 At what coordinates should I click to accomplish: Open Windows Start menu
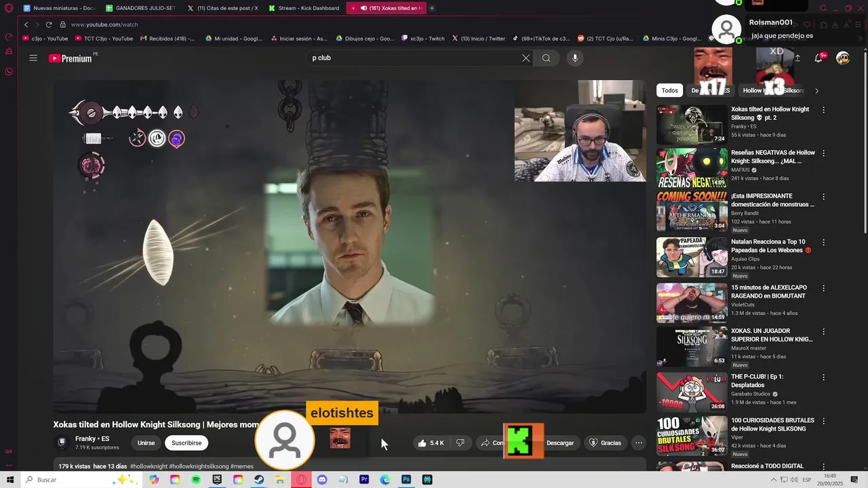10,480
